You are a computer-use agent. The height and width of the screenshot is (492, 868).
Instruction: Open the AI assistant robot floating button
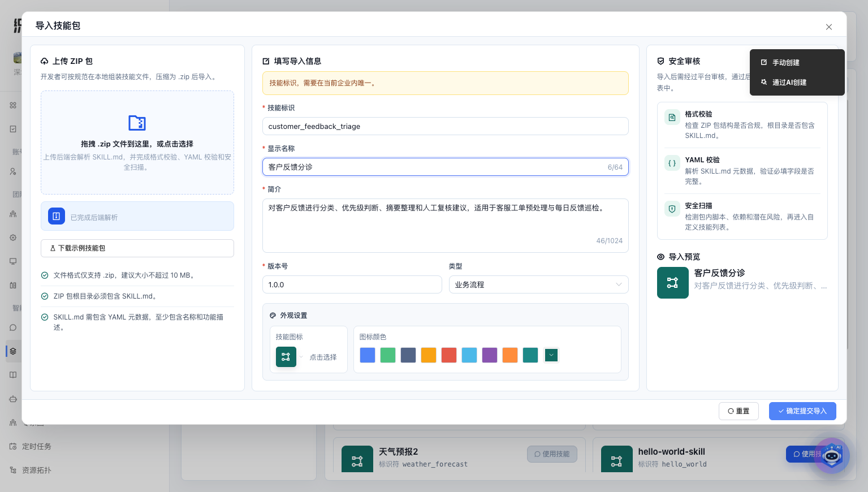832,455
